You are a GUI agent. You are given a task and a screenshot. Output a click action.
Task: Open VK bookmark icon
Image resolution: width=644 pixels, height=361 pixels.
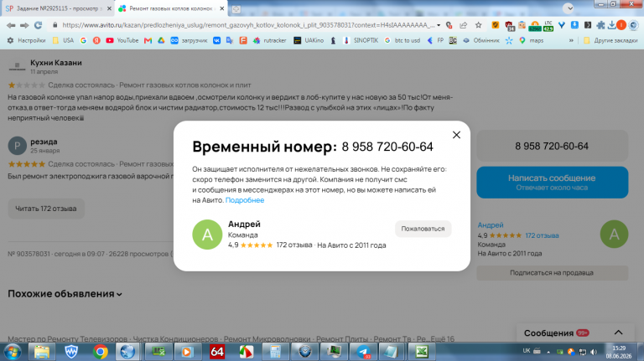pyautogui.click(x=217, y=40)
